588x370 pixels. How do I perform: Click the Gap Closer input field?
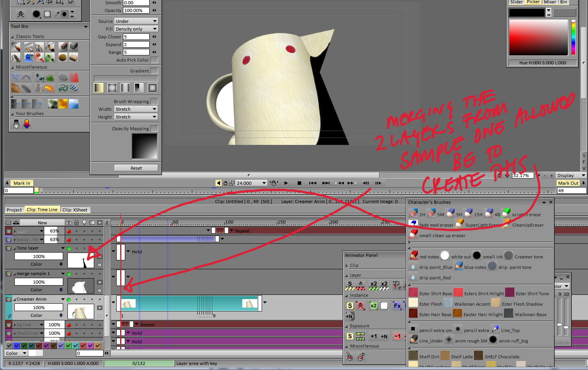136,37
